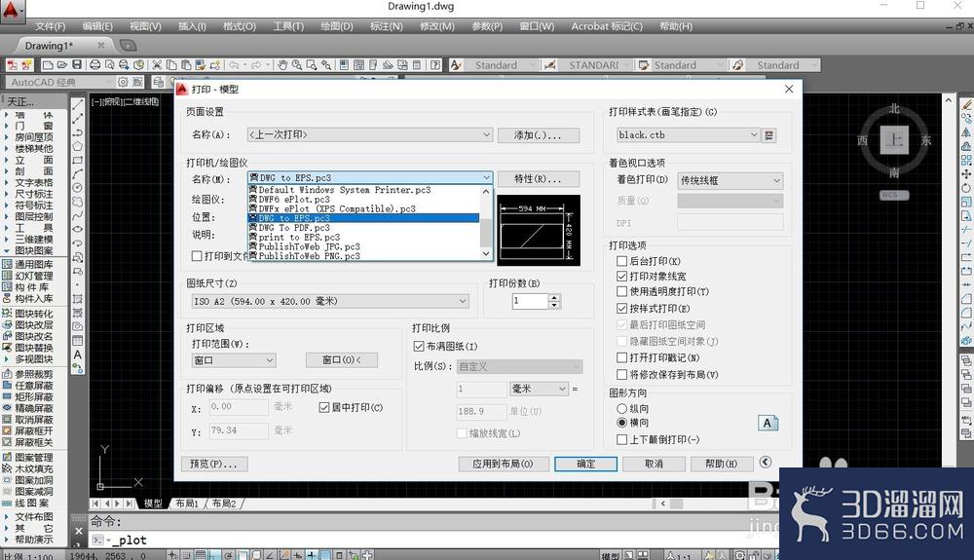
Task: Open the plot style table editor icon
Action: (769, 134)
